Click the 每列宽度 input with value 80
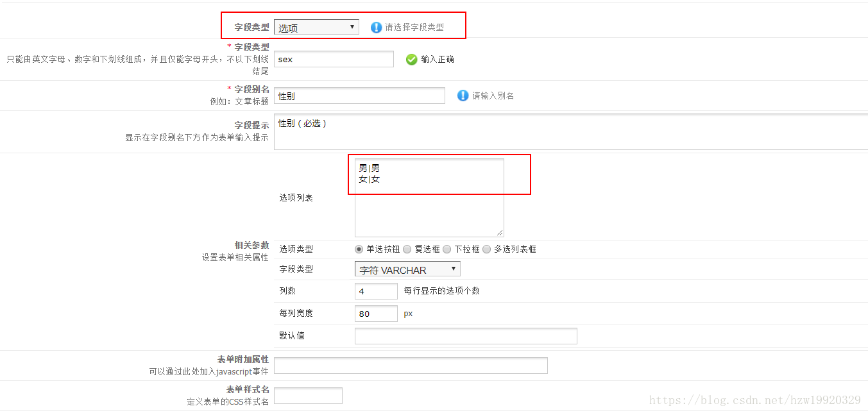The height and width of the screenshot is (413, 868). coord(376,314)
